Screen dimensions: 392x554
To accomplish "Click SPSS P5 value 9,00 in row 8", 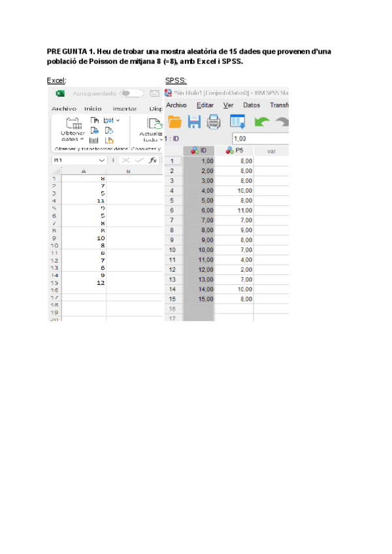I will click(234, 231).
